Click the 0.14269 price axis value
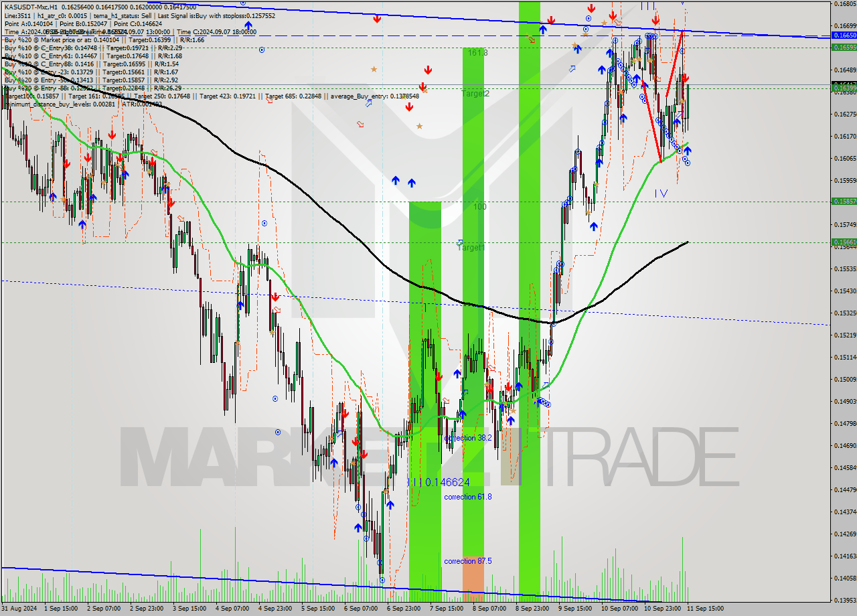This screenshot has width=857, height=616. pyautogui.click(x=845, y=534)
